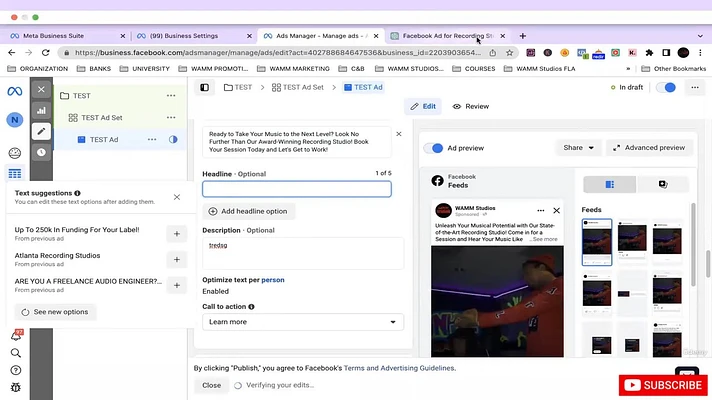Open the TEST campaign more options menu
712x400 pixels.
(x=171, y=95)
